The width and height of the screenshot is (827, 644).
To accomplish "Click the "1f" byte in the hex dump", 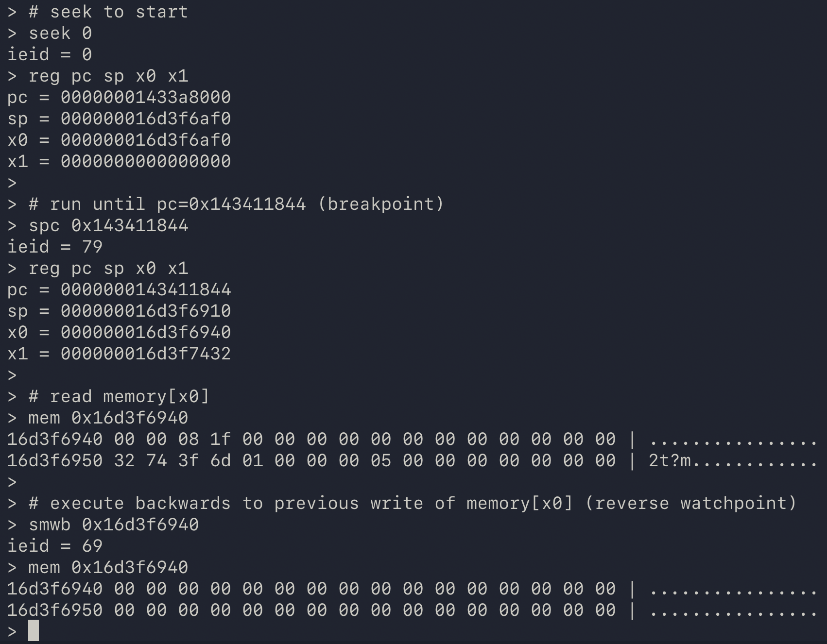I will (220, 440).
